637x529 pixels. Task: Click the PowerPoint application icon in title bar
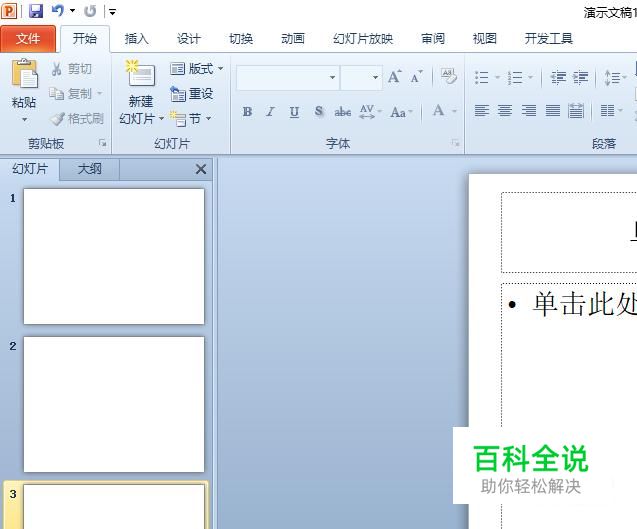pos(9,11)
